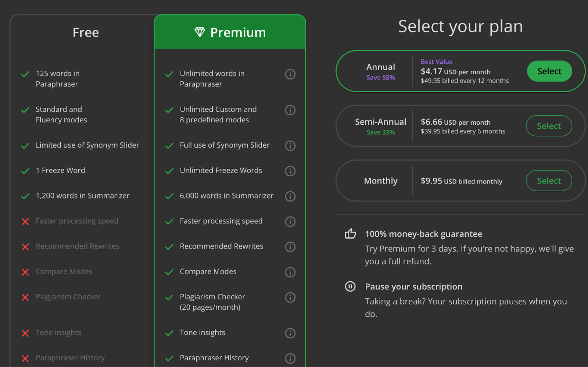Click the Premium plan column header

(238, 32)
